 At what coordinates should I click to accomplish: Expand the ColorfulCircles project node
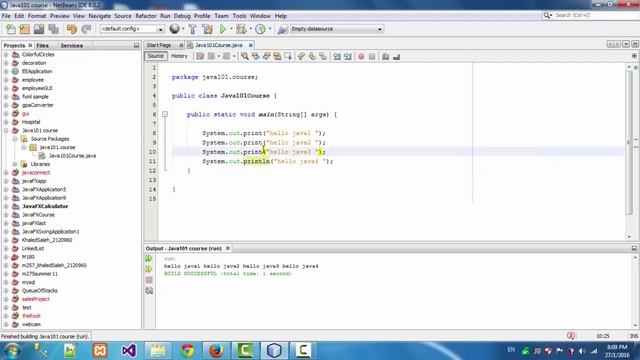click(6, 54)
